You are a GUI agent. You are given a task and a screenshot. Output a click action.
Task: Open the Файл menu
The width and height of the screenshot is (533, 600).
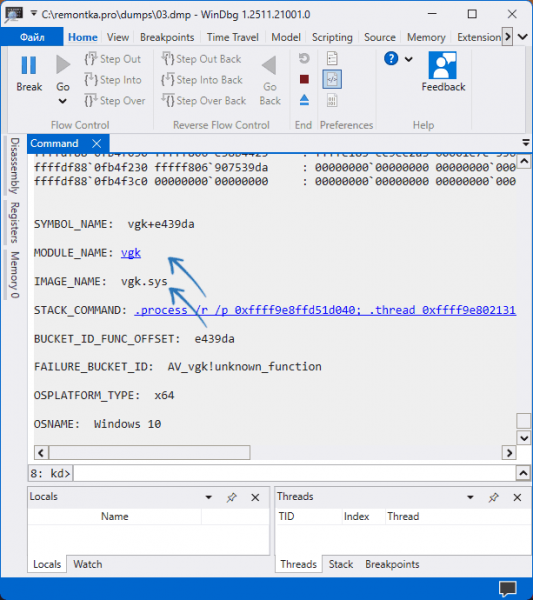point(32,37)
